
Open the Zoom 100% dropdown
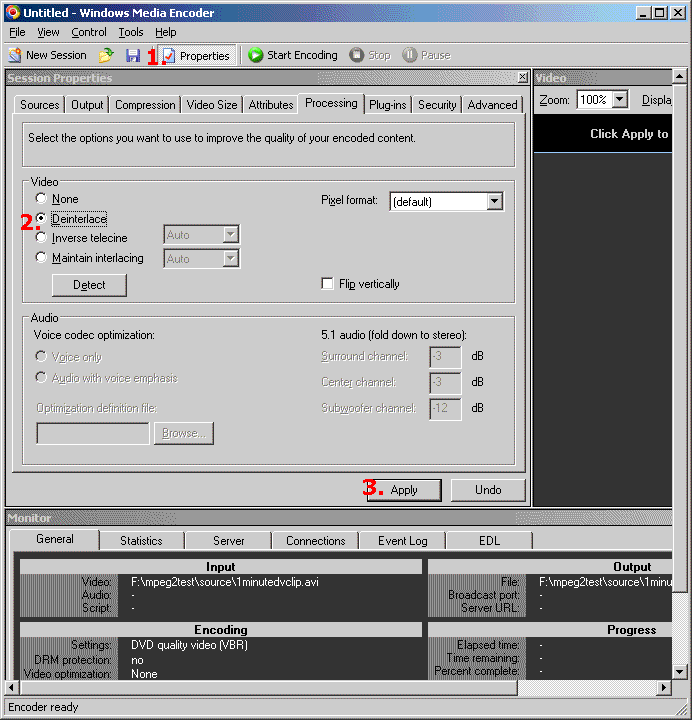coord(619,99)
